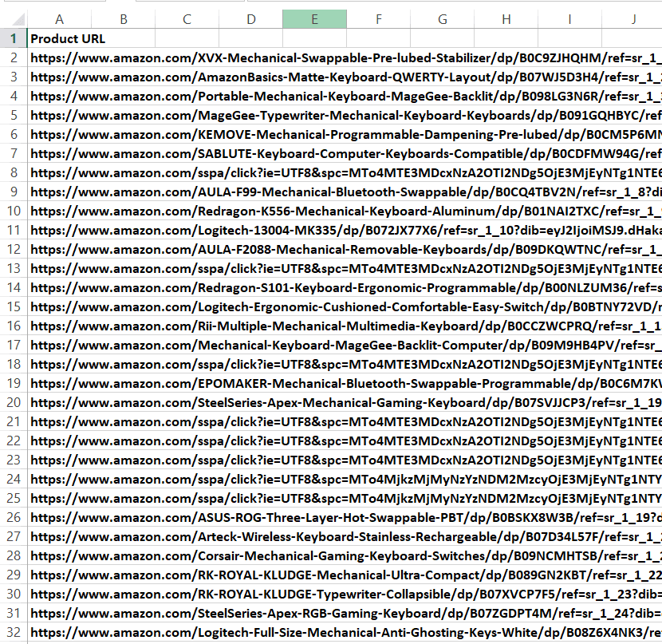Click the SABLUTE-Keyboard-Computer URL cell
The height and width of the screenshot is (644, 662).
(x=345, y=154)
